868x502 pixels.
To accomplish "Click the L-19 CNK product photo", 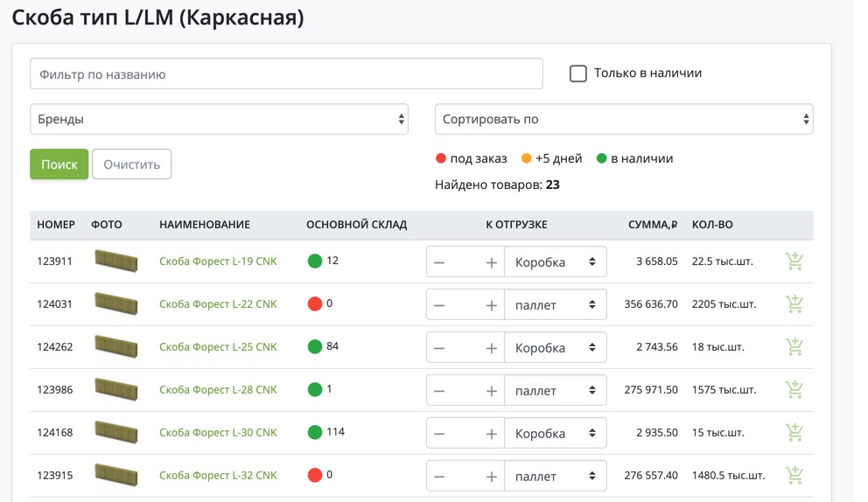I will coord(115,261).
